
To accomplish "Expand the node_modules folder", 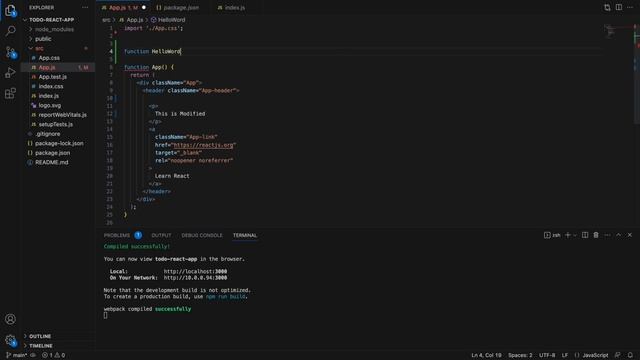I will 54,29.
